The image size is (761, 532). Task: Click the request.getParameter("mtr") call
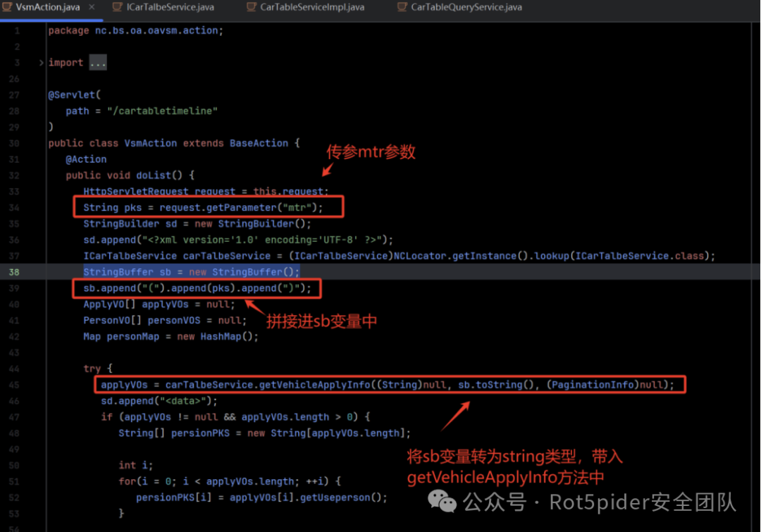point(238,207)
